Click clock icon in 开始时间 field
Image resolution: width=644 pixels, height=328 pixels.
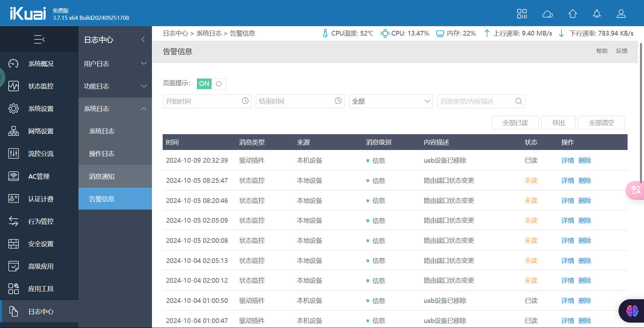click(x=245, y=101)
